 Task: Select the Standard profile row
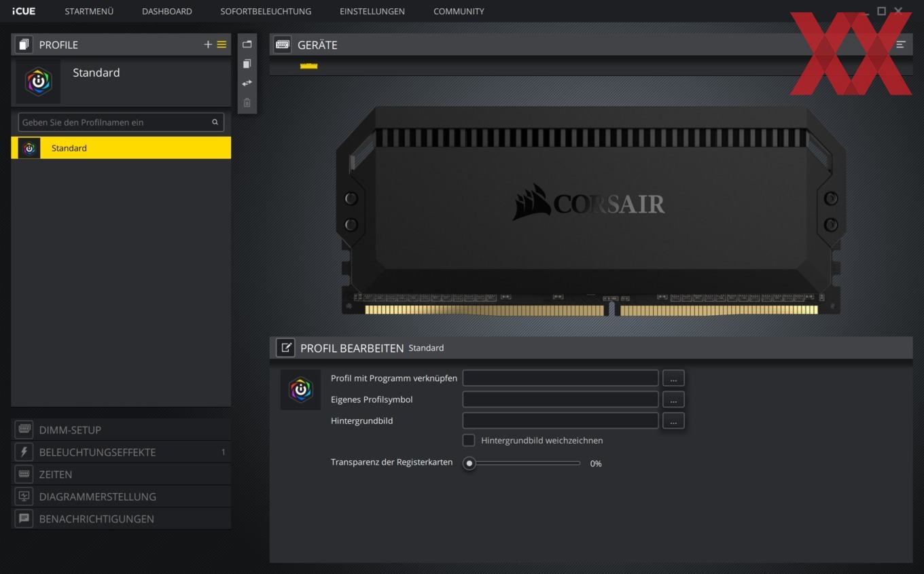click(121, 148)
